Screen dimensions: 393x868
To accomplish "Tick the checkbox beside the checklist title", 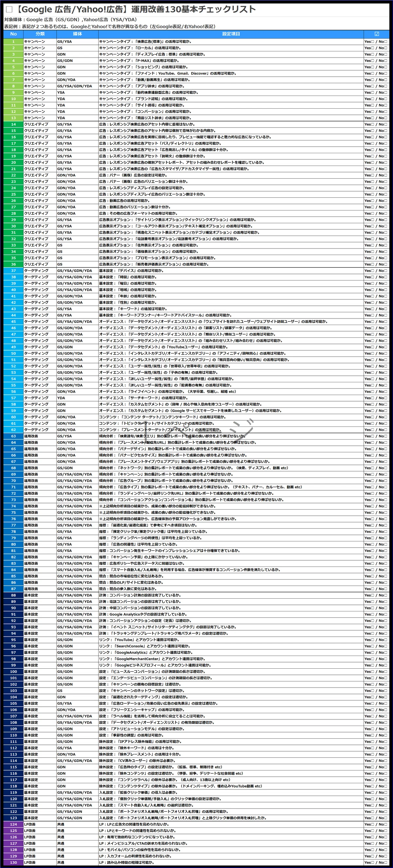I will [x=9, y=10].
